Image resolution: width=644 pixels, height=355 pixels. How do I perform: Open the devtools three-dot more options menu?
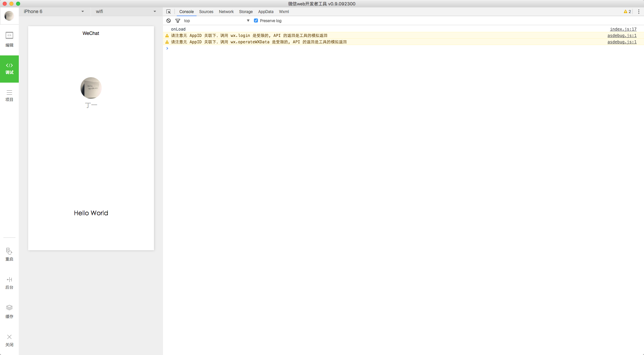pyautogui.click(x=639, y=12)
